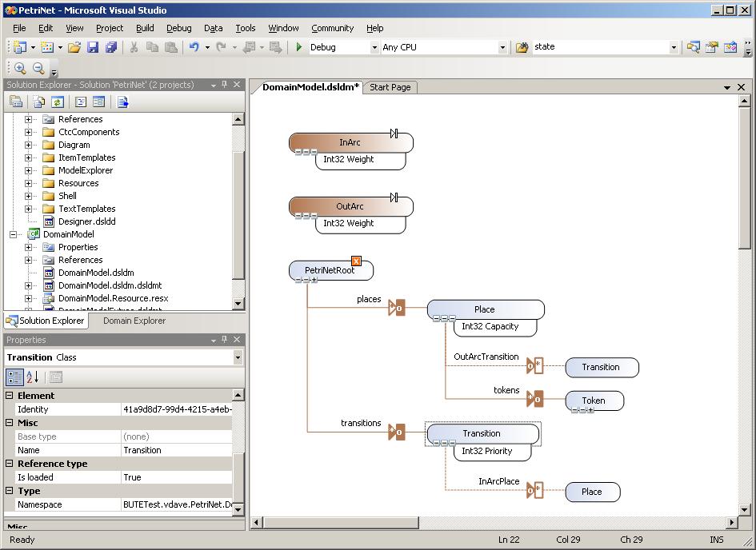Open the File menu
The image size is (756, 550).
tap(19, 29)
